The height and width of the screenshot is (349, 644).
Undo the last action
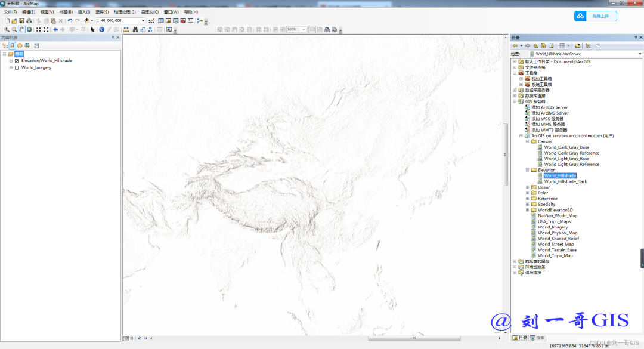[x=70, y=20]
